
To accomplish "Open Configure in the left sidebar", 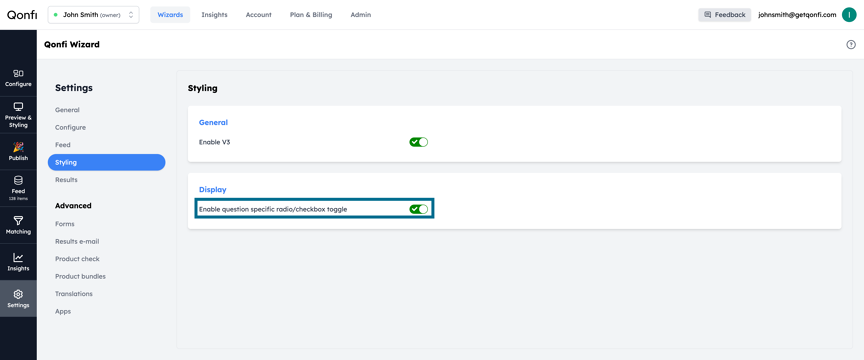I will click(x=18, y=78).
